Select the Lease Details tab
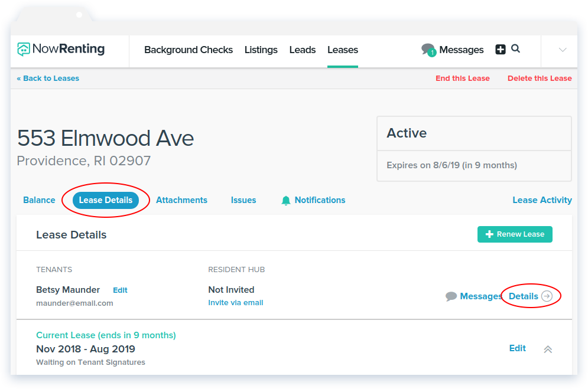The height and width of the screenshot is (389, 588). pyautogui.click(x=106, y=200)
